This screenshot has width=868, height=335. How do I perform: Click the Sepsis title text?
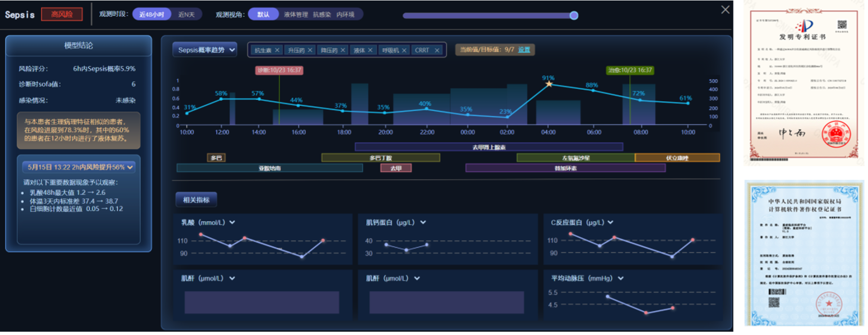20,15
